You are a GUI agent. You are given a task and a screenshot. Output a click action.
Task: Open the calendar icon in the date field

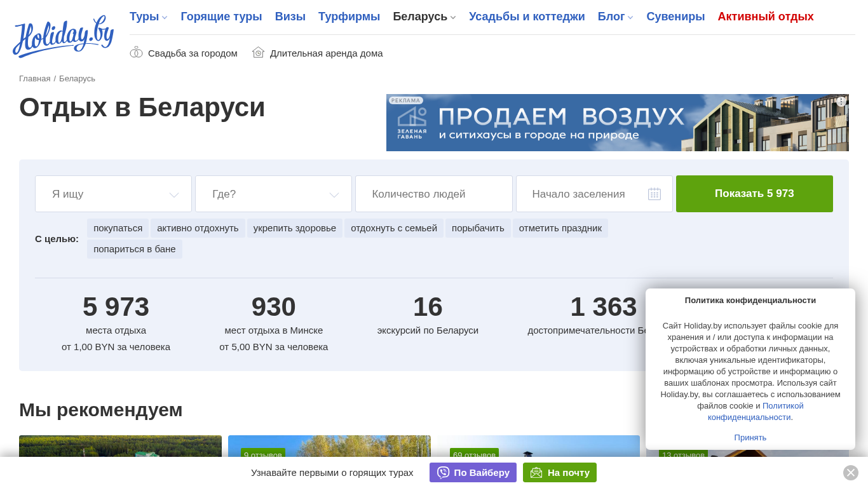pos(654,194)
